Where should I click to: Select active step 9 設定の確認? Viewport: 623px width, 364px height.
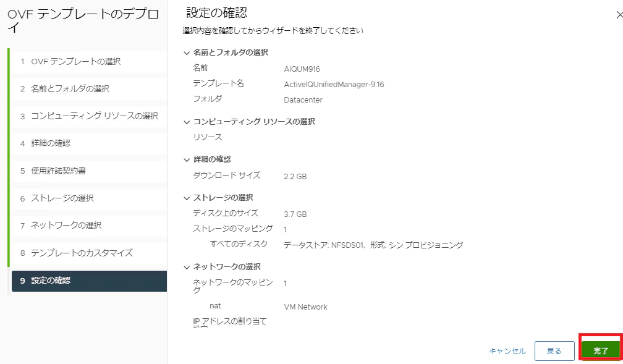coord(89,281)
